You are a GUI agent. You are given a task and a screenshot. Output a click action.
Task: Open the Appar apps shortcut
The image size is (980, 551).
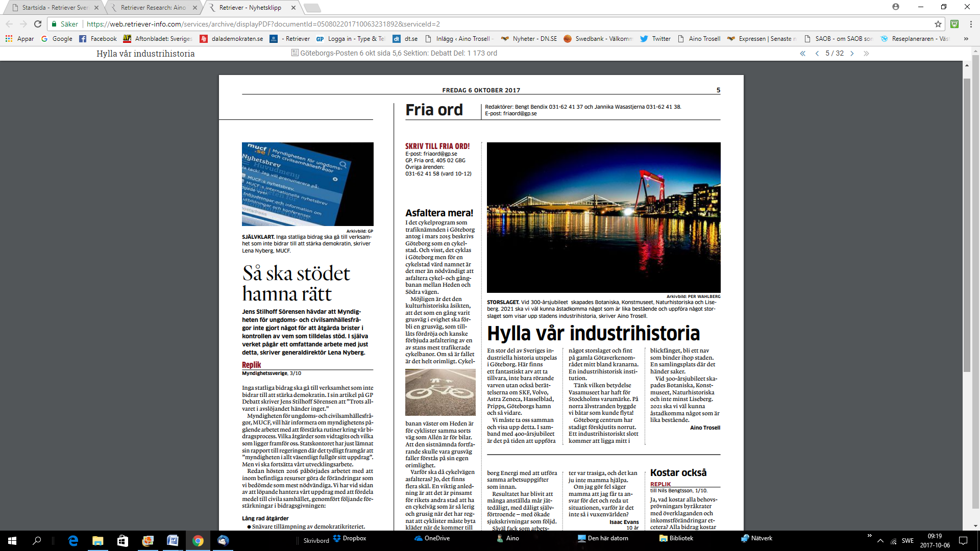click(19, 39)
